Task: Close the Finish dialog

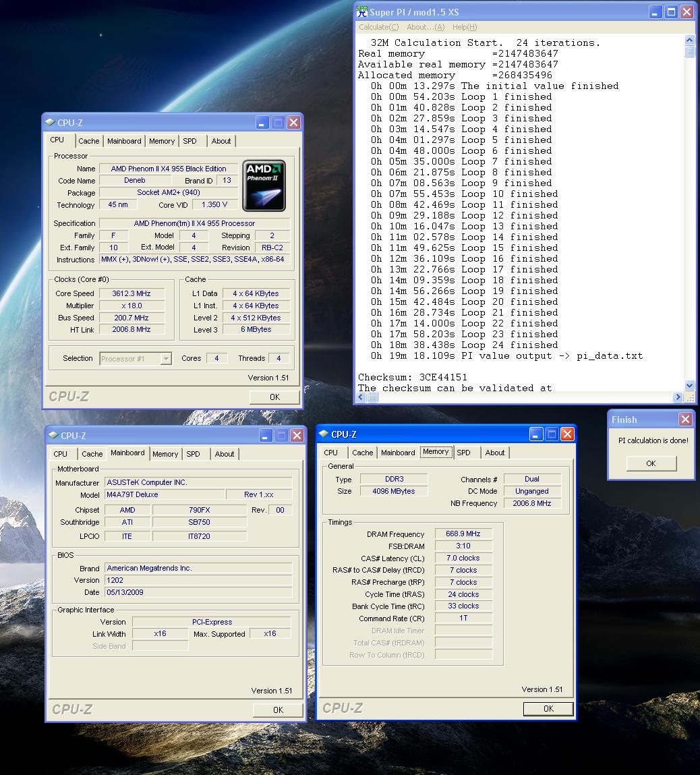Action: (685, 419)
